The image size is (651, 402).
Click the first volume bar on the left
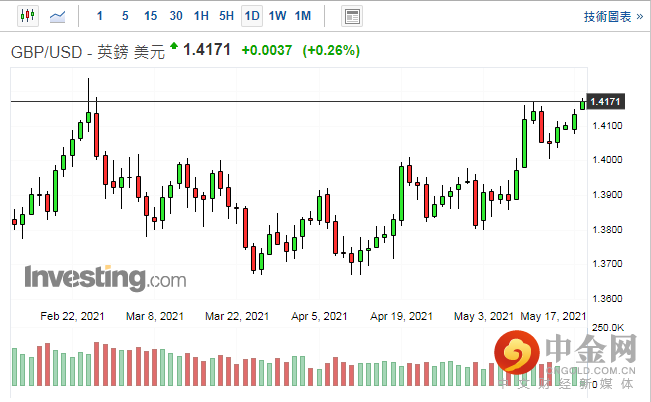tap(15, 367)
